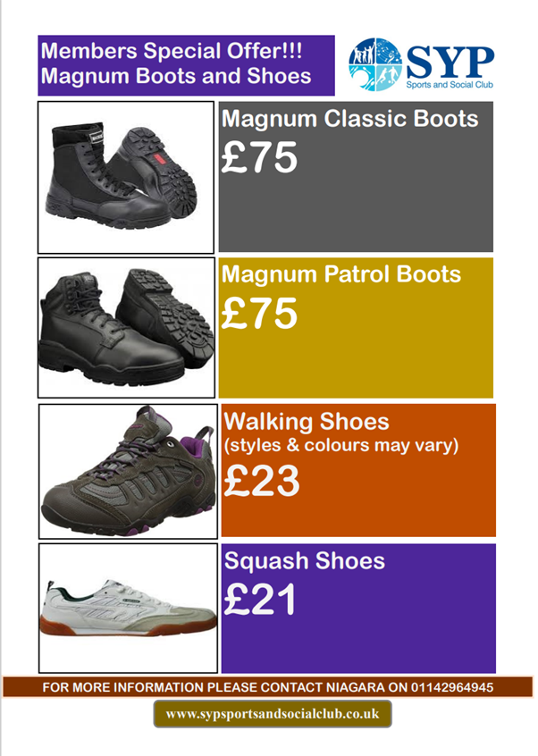538x756 pixels.
Task: Open the Magnum Patrol Boots photo
Action: coord(125,328)
